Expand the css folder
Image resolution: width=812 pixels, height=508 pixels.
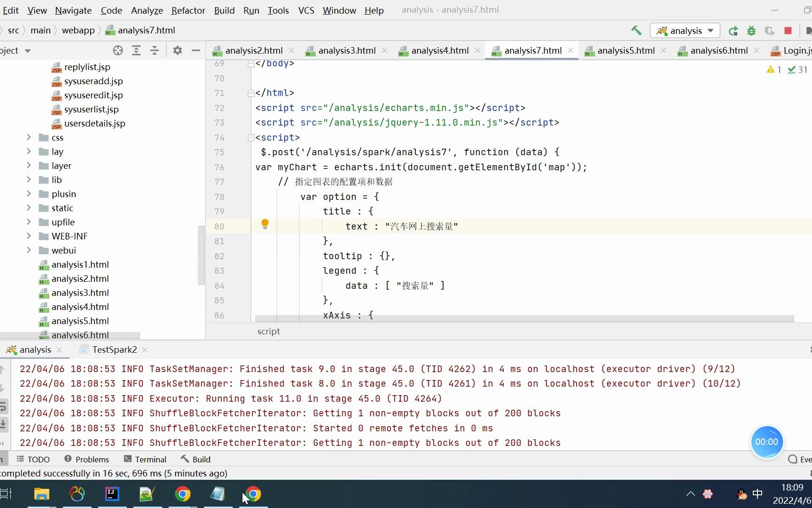[29, 137]
